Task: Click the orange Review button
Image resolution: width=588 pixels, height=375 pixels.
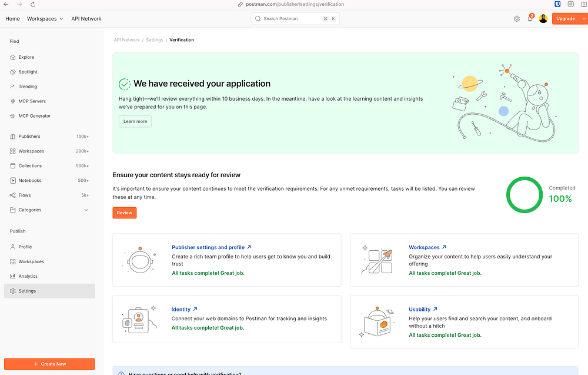Action: click(x=125, y=213)
